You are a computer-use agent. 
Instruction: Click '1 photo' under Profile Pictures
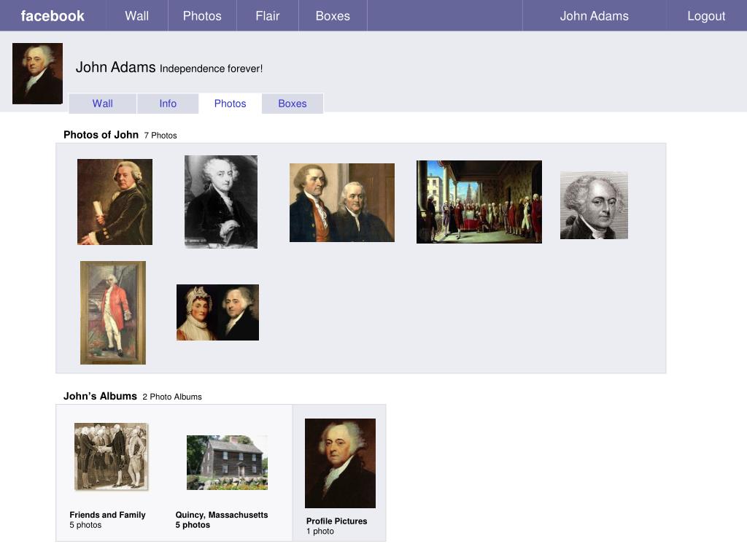click(x=320, y=531)
